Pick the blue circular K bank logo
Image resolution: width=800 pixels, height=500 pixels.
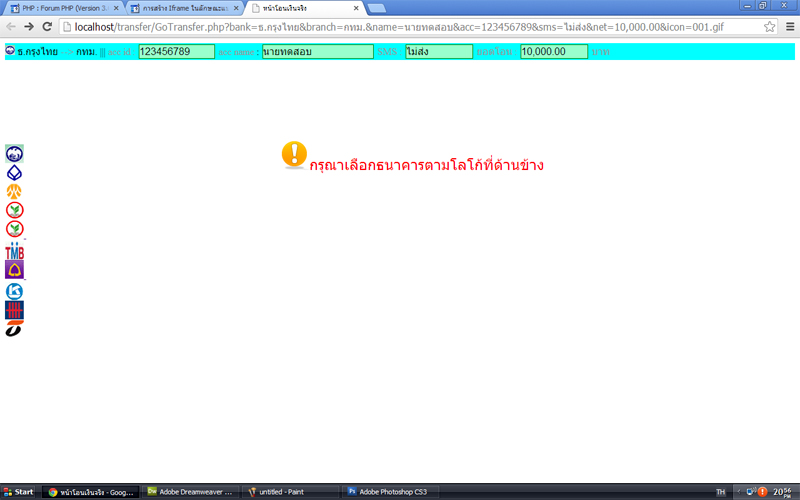click(x=14, y=291)
